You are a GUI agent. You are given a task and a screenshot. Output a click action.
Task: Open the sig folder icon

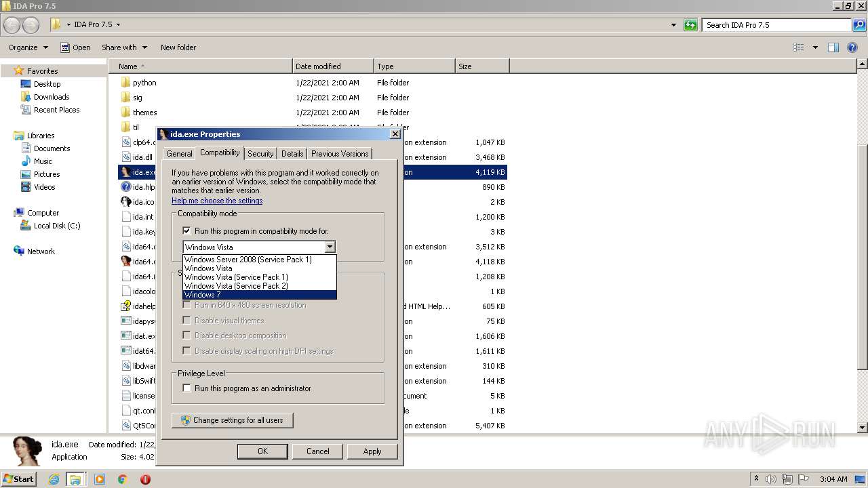125,98
